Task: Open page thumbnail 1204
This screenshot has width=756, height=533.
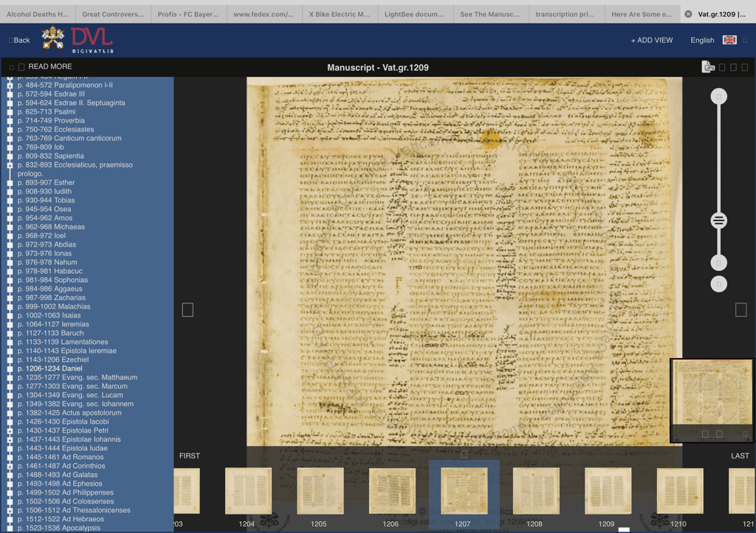Action: (x=248, y=491)
